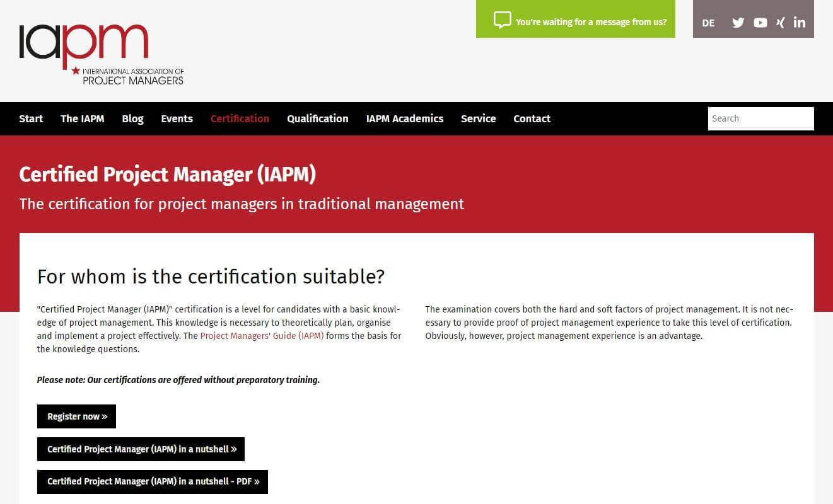Open the IAPM LinkedIn page

(x=800, y=23)
